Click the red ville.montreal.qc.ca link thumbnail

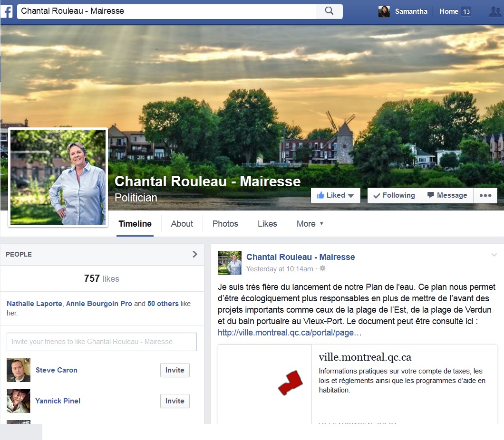[264, 384]
